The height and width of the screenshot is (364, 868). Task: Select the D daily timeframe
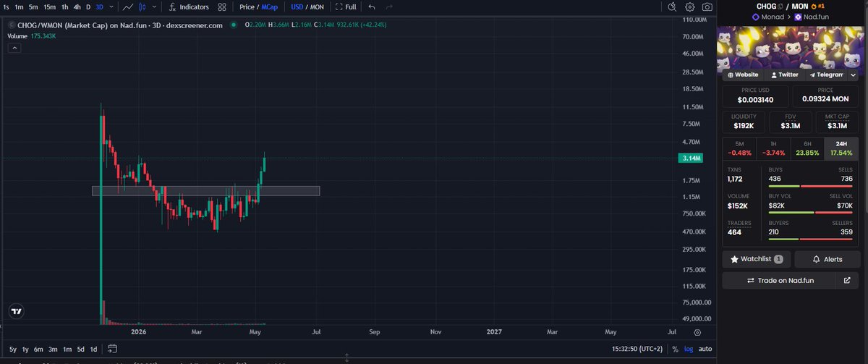88,7
